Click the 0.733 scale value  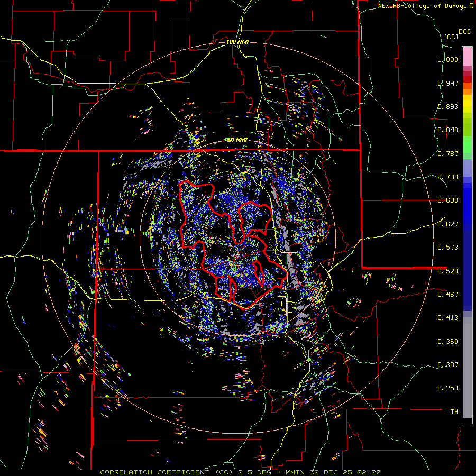pos(448,177)
